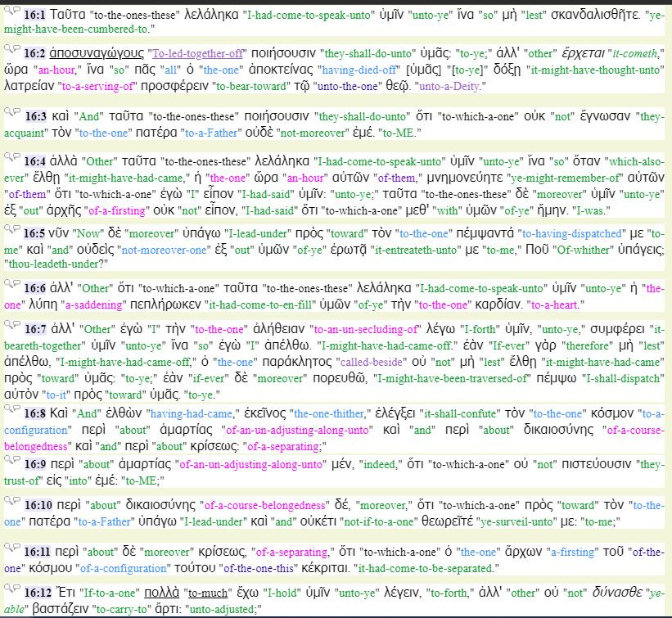
Task: Click the magnifier icon beside verse 16:7
Action: coord(8,325)
